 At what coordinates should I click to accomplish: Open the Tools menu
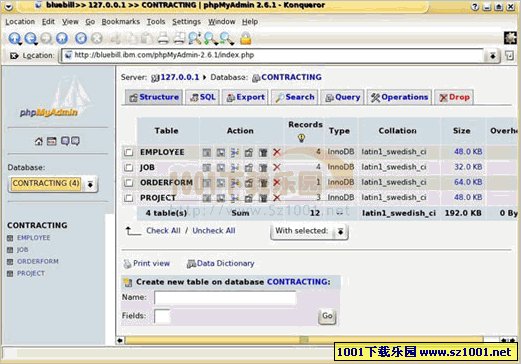click(156, 22)
